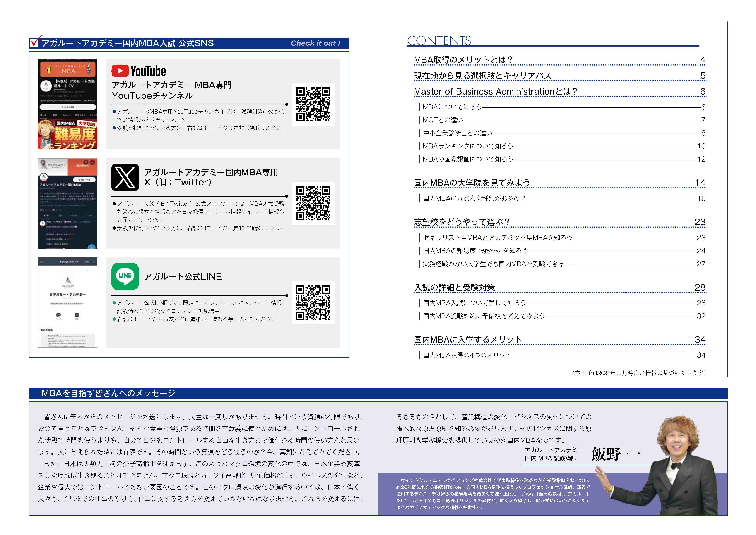Click the 'Check it out !' text
This screenshot has height=535, width=756.
coord(315,43)
